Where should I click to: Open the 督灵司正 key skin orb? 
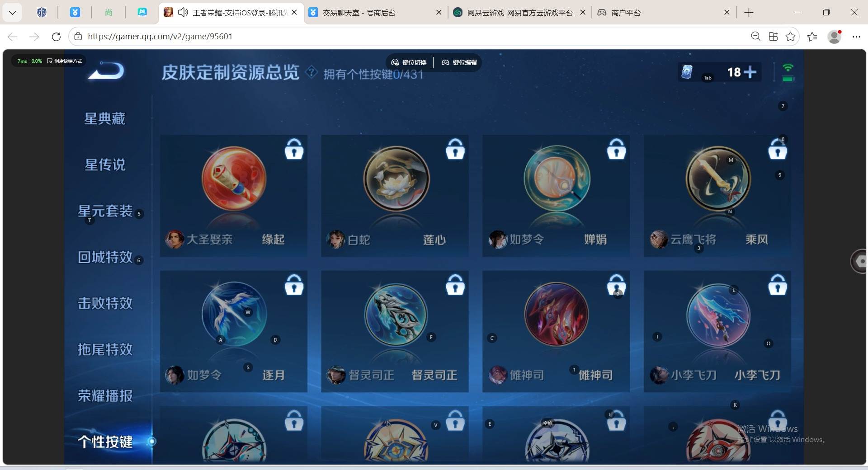click(396, 315)
